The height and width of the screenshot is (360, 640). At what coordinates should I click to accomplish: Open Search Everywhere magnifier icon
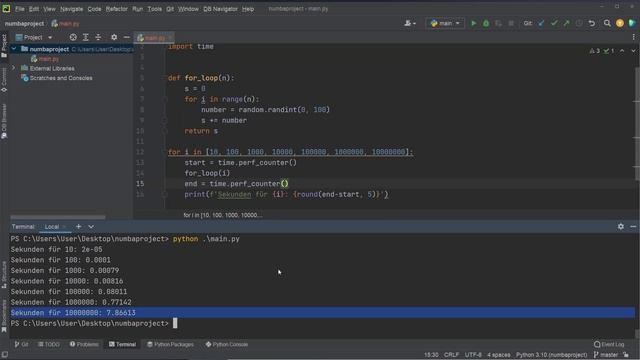click(607, 23)
